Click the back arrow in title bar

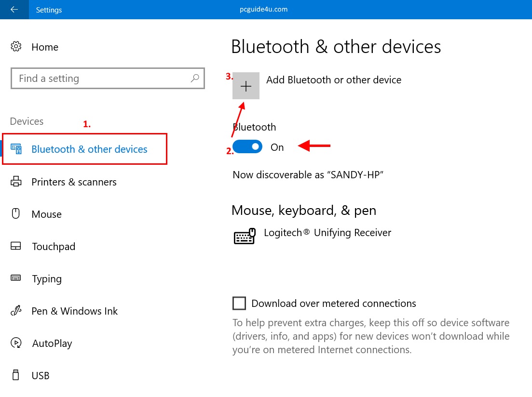point(14,10)
